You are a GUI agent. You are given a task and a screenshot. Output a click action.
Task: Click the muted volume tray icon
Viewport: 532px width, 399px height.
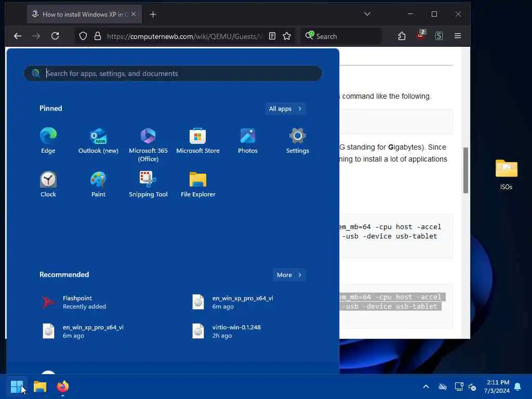click(x=472, y=387)
